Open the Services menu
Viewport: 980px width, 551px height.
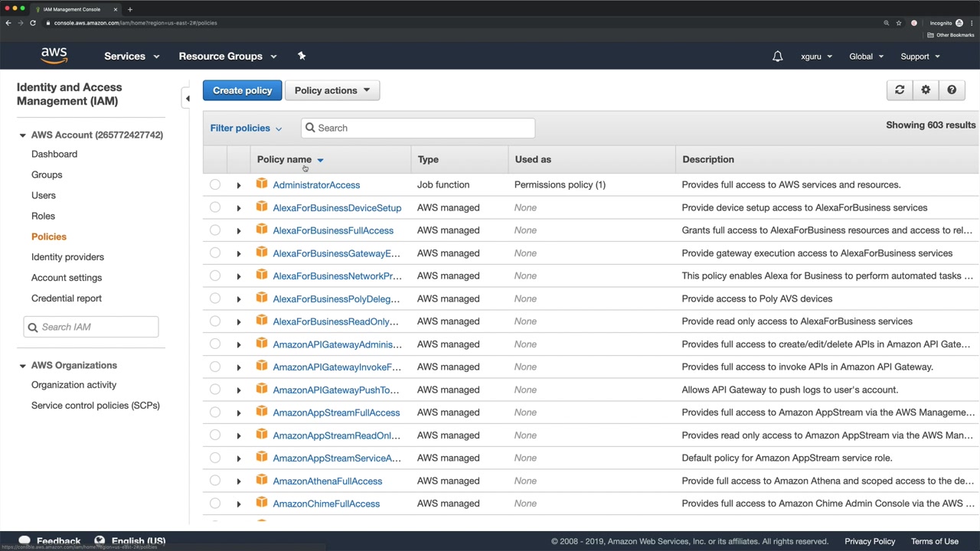132,57
